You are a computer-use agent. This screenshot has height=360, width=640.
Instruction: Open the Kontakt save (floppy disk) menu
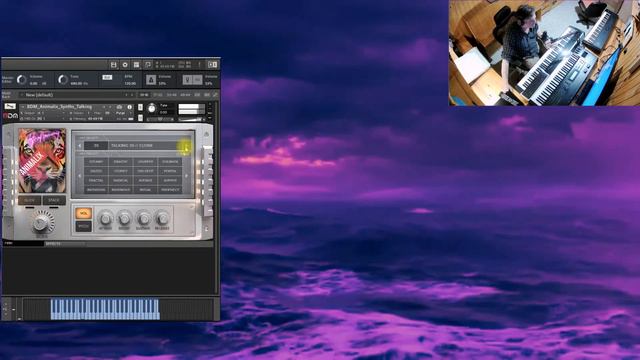point(113,64)
